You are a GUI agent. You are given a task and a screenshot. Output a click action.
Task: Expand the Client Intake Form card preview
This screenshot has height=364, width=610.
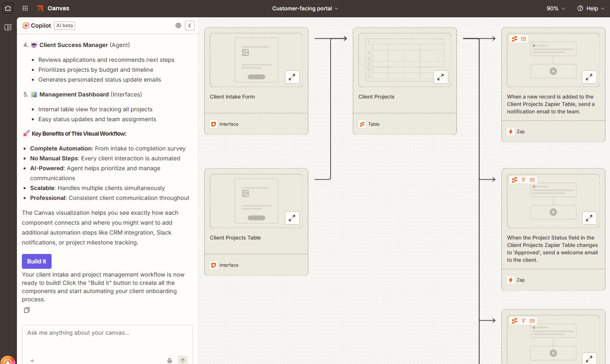[292, 77]
